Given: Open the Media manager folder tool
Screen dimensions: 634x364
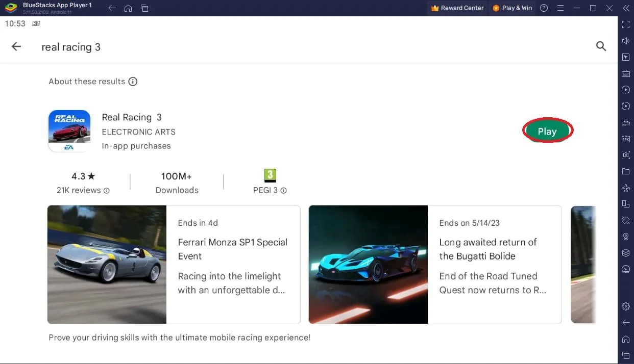Looking at the screenshot, I should click(x=626, y=171).
